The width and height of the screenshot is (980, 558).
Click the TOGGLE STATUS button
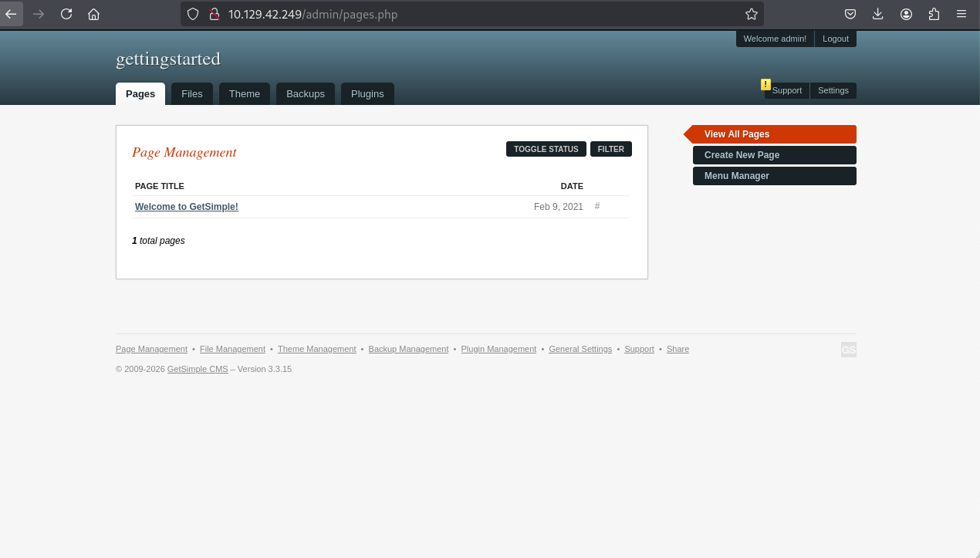coord(546,149)
